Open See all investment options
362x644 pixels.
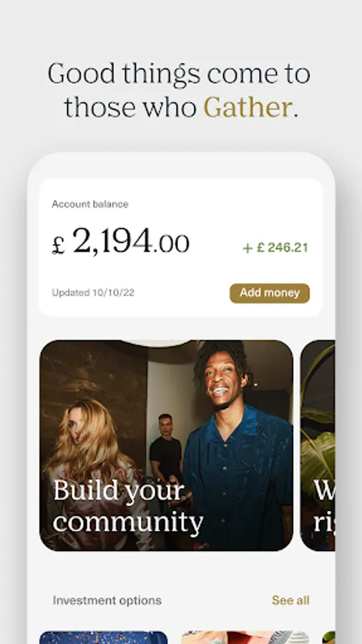[x=290, y=600]
